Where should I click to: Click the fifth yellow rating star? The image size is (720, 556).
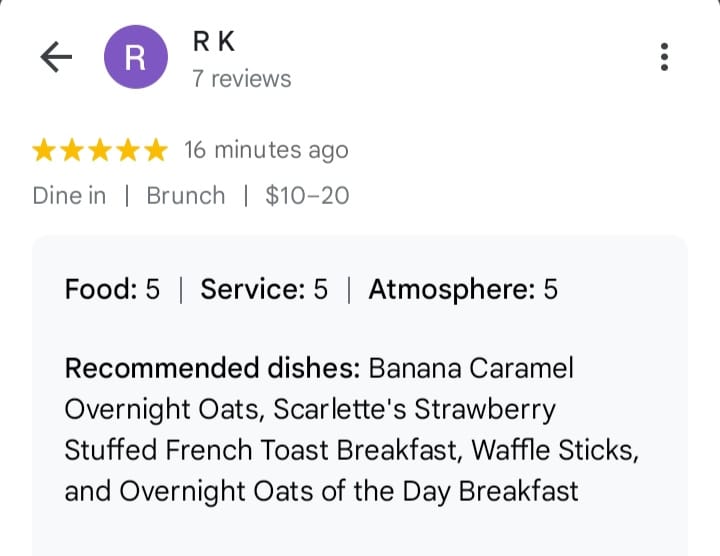[155, 151]
